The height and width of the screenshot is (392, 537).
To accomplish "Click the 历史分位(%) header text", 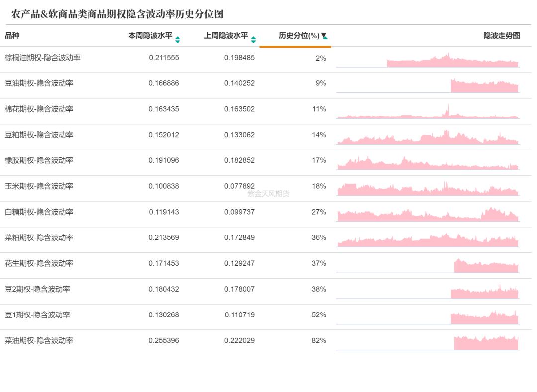I will (x=299, y=36).
